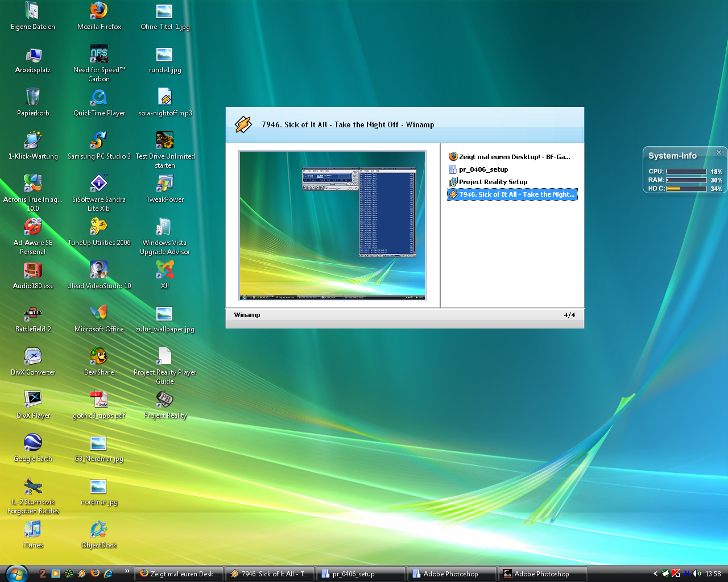Open the Microsoft Office shortcut
The width and height of the screenshot is (728, 582).
[x=99, y=319]
